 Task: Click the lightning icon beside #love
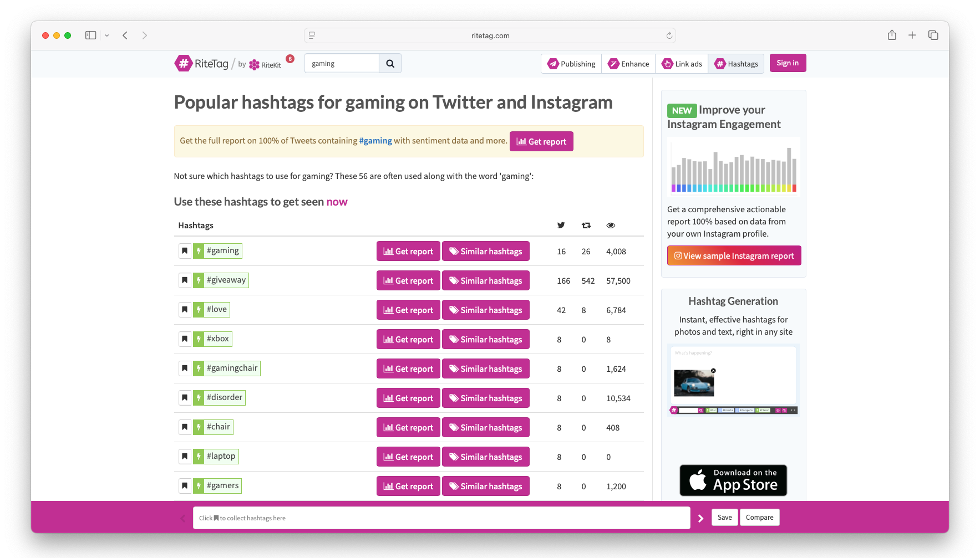(199, 310)
